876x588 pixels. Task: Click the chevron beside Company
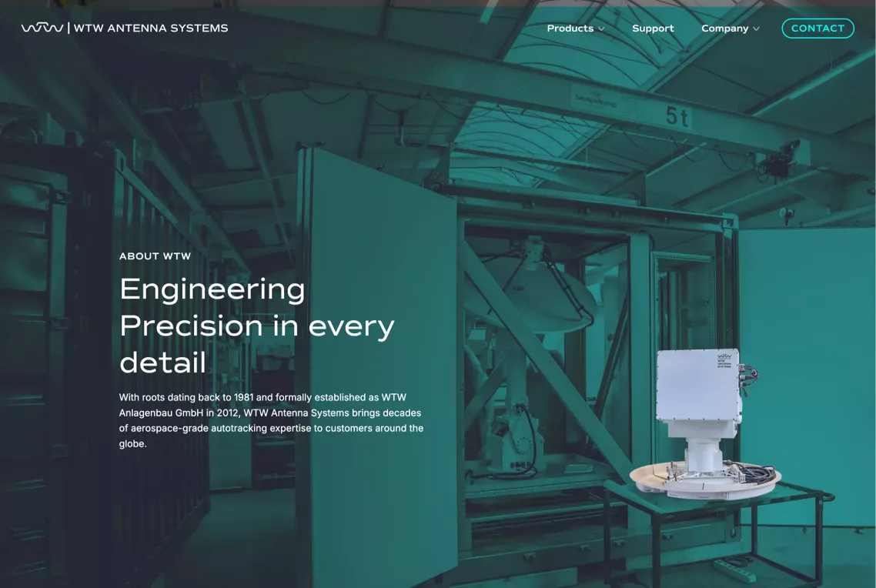(x=757, y=28)
